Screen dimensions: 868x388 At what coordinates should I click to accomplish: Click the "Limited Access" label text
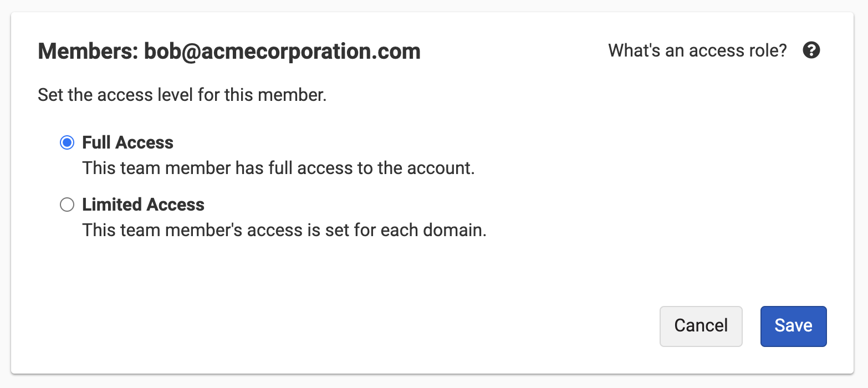[x=143, y=205]
